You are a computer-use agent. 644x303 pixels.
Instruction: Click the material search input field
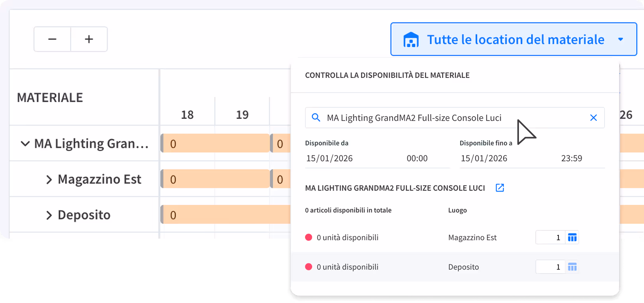(x=455, y=118)
